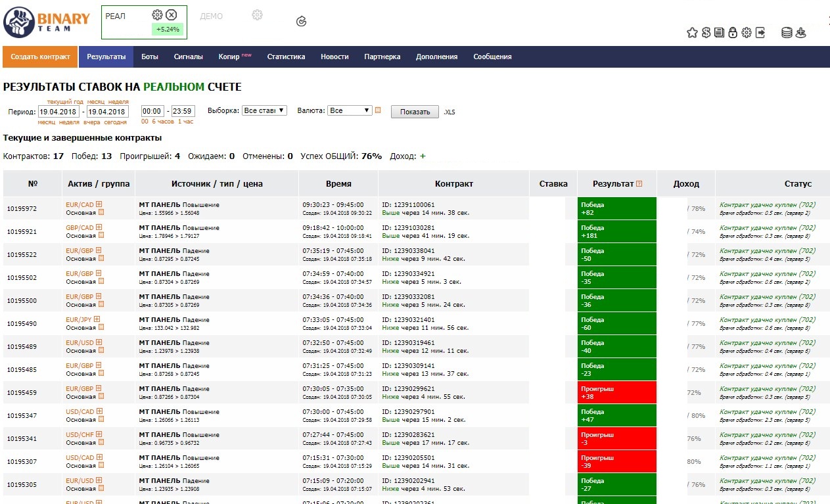Click the Создать контракт button
This screenshot has width=830, height=504.
click(40, 57)
